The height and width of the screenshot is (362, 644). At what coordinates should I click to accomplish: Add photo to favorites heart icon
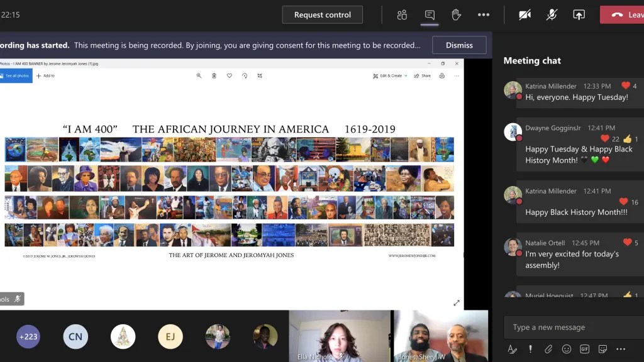(229, 75)
